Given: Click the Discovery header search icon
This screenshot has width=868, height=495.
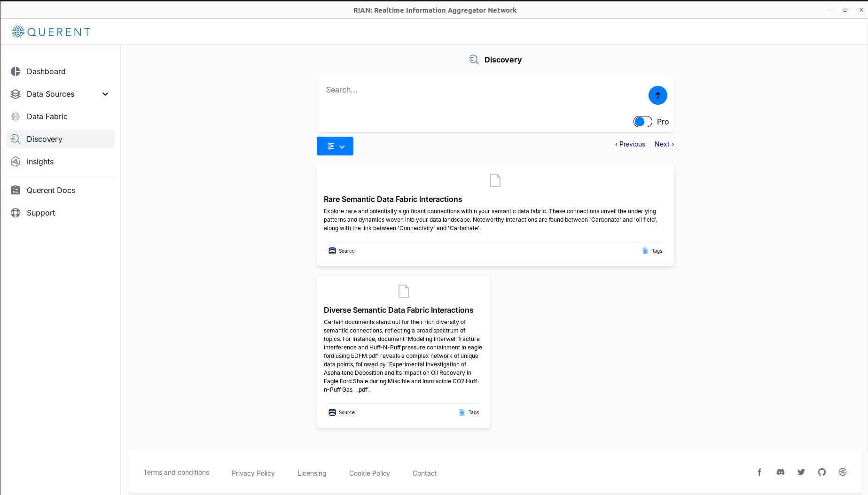Looking at the screenshot, I should pos(474,60).
